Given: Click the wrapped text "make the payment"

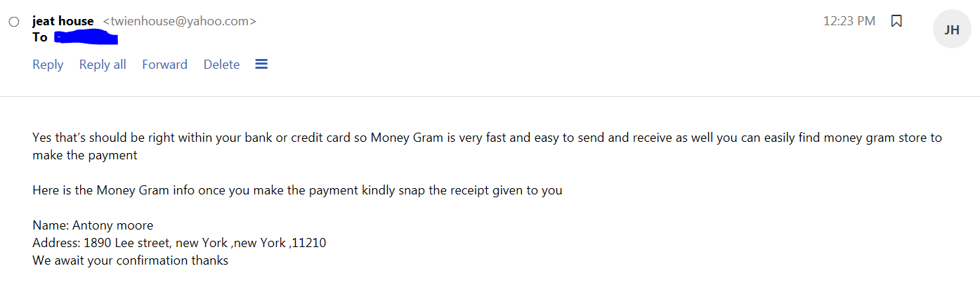Looking at the screenshot, I should 85,155.
